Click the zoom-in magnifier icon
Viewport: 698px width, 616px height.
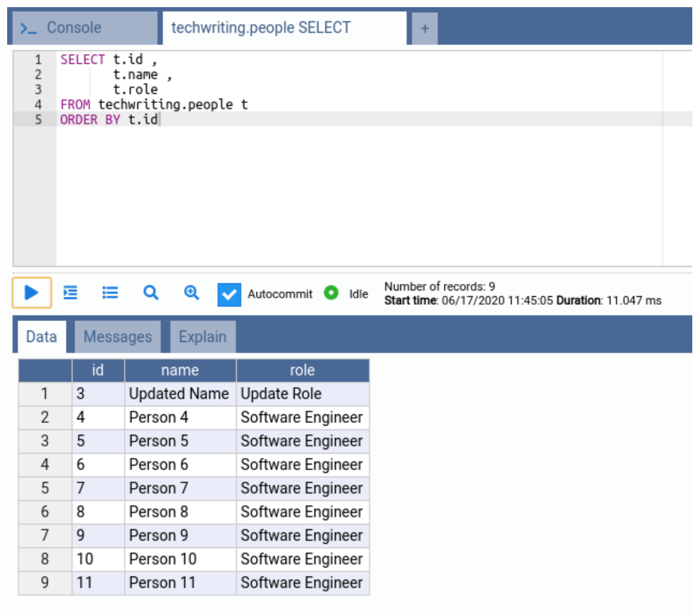pos(191,293)
